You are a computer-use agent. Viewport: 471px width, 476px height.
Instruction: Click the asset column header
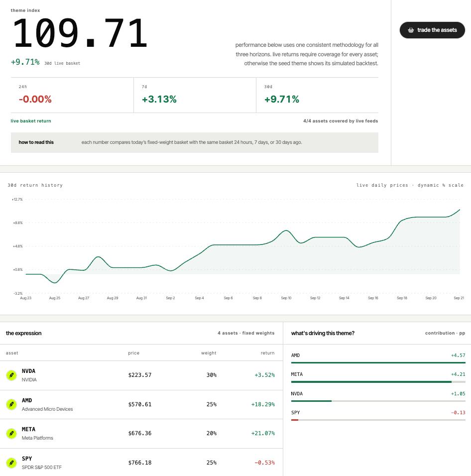12,353
